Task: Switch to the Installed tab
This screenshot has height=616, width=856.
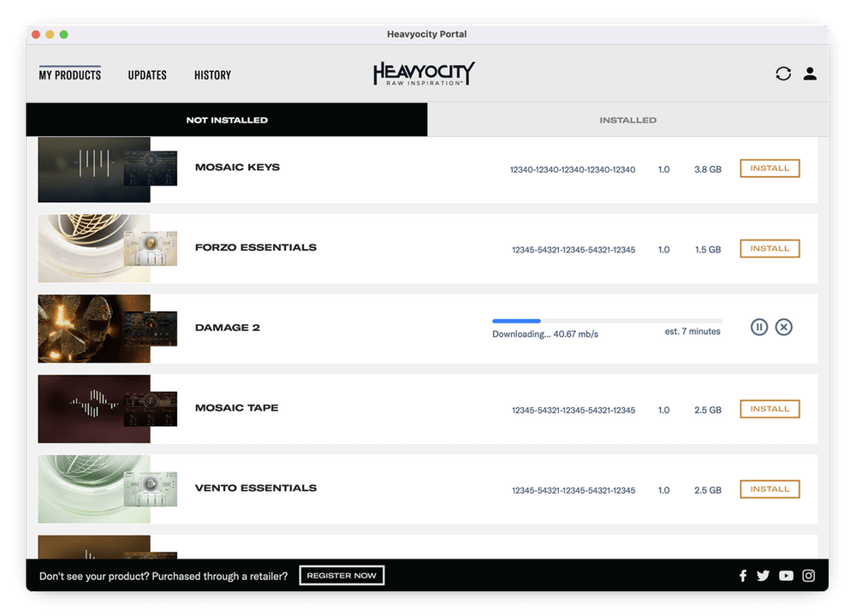Action: pyautogui.click(x=627, y=120)
